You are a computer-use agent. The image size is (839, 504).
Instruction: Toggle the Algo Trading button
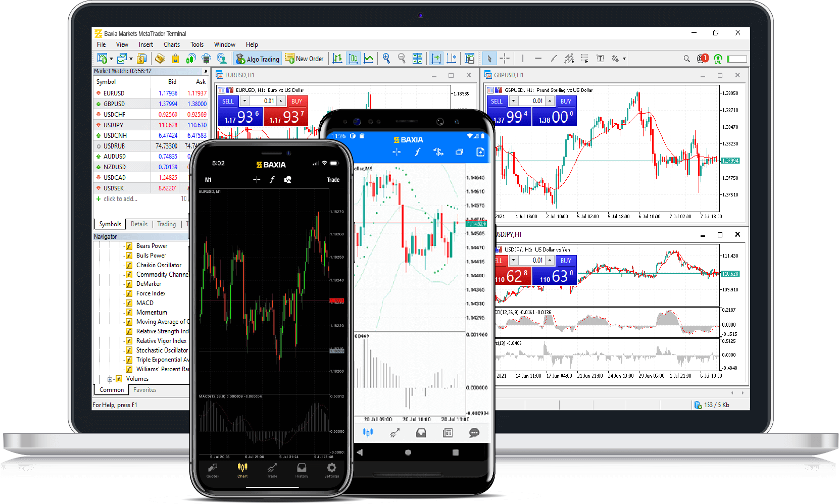tap(258, 59)
